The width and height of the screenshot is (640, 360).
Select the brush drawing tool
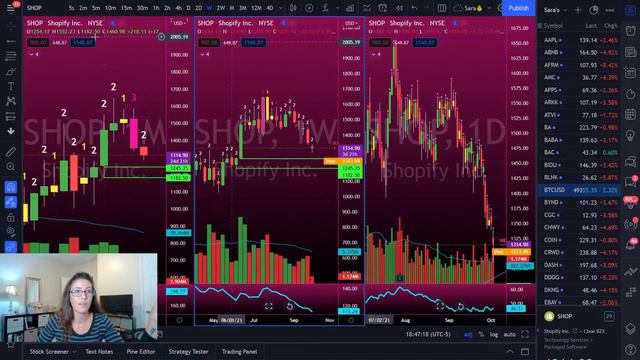[11, 71]
